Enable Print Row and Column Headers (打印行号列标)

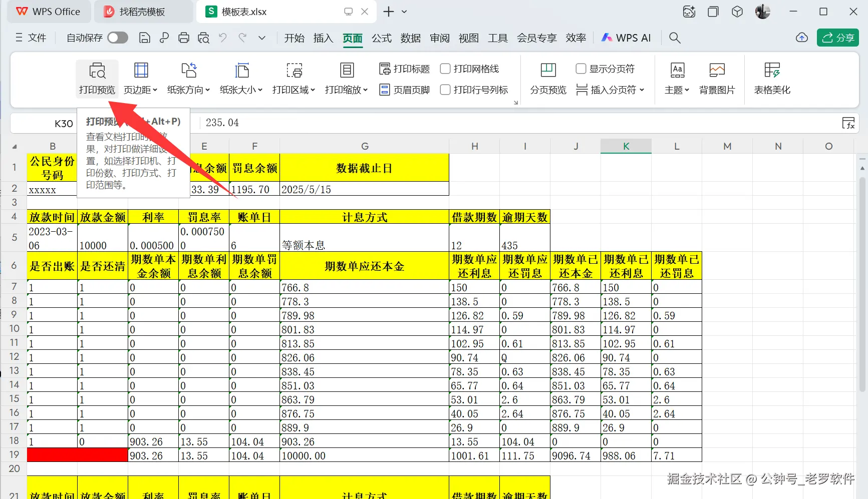[x=445, y=90]
